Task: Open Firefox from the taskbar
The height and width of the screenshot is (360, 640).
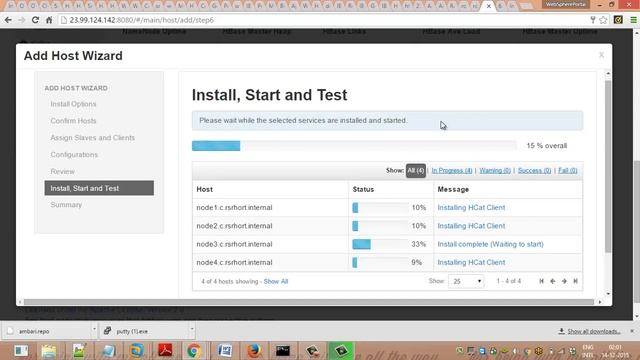Action: (x=253, y=351)
